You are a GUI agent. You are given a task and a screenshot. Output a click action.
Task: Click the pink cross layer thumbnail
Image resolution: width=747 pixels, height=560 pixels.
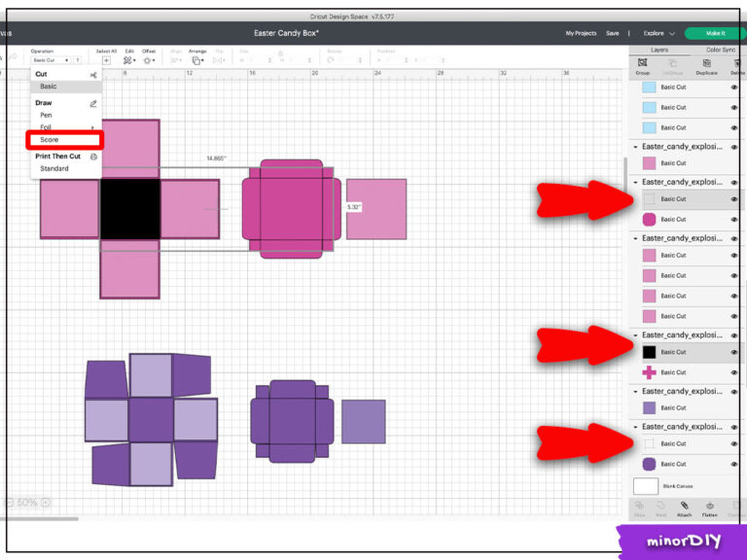(x=649, y=373)
